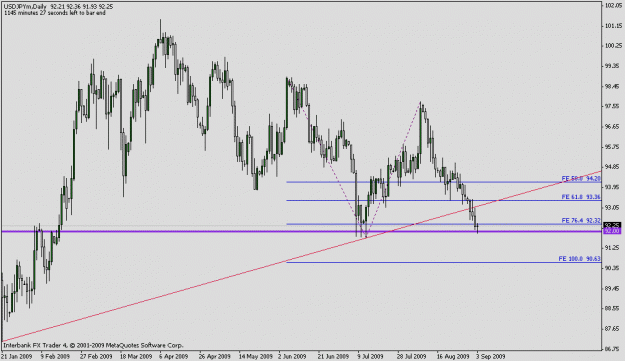The width and height of the screenshot is (625, 361).
Task: Click the 96.65 price axis label
Action: 613,126
